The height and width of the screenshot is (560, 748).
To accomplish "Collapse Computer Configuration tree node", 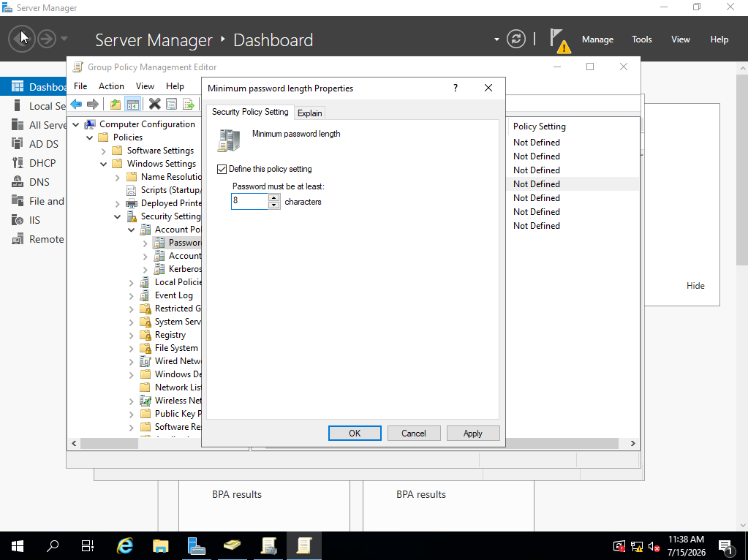I will (x=76, y=124).
